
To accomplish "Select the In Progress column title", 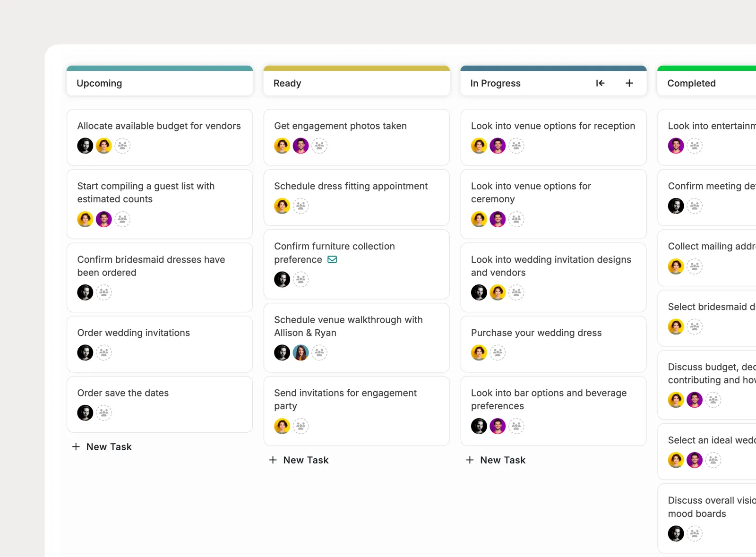I will click(x=495, y=83).
